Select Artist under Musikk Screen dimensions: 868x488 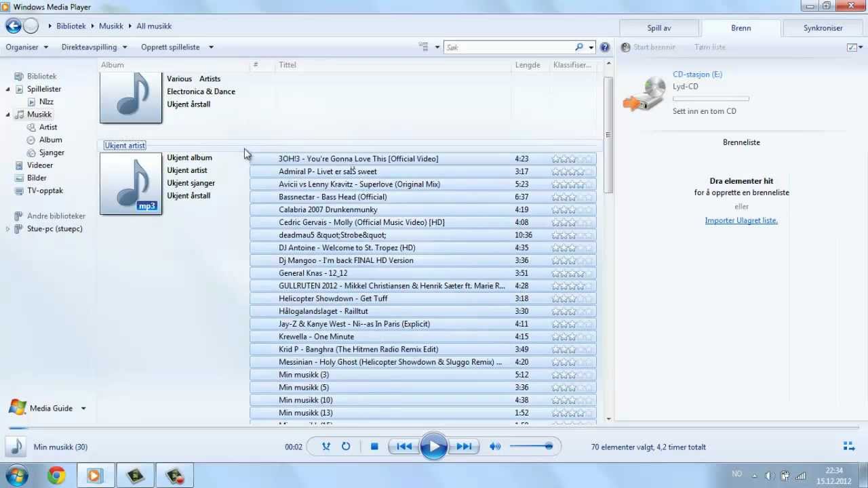point(48,127)
